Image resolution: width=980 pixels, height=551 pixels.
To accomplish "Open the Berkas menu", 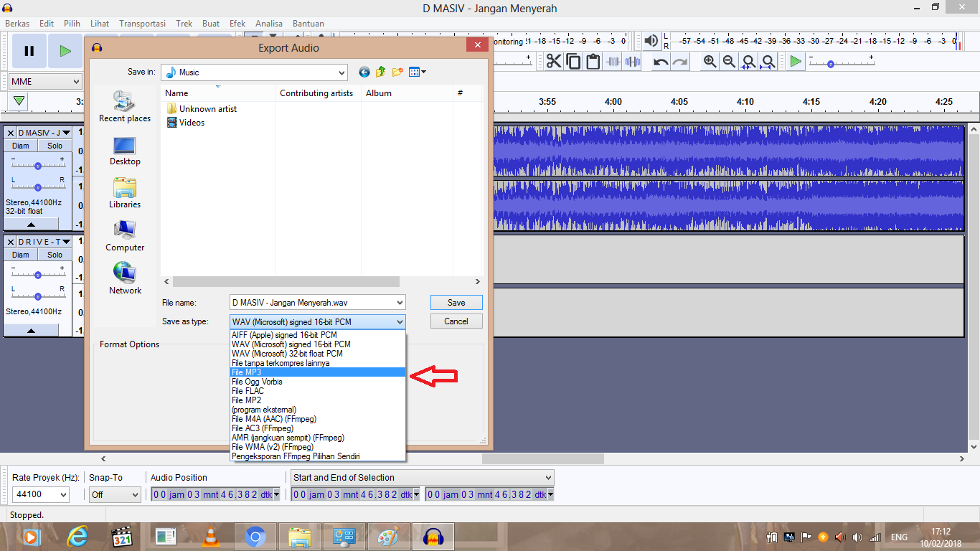I will coord(18,24).
